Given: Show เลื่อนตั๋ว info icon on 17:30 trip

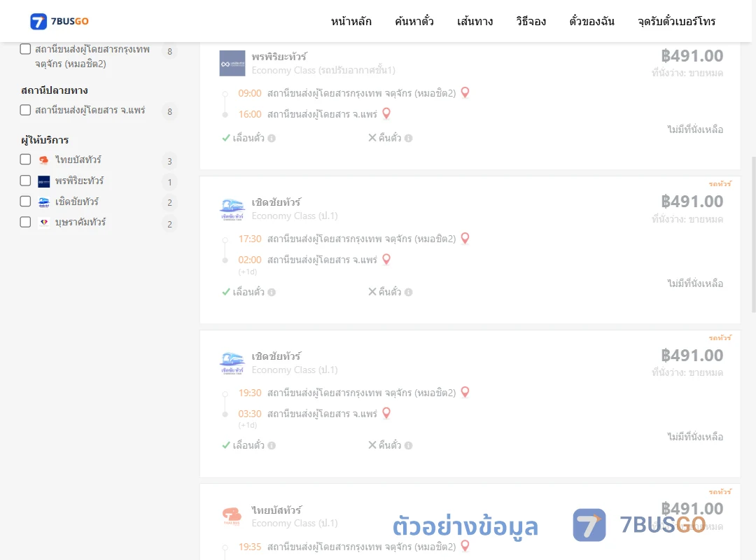Looking at the screenshot, I should tap(272, 293).
